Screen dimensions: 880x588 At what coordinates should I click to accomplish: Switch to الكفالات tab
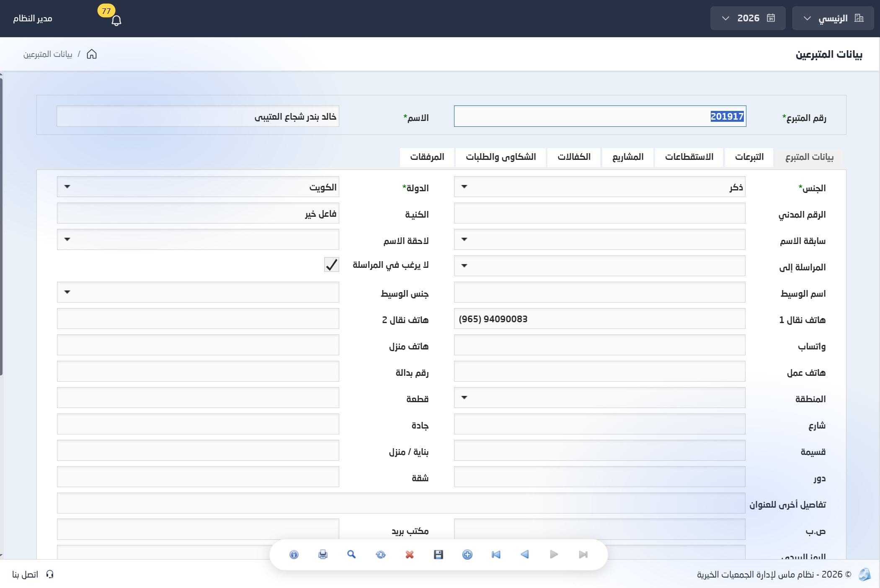point(574,157)
